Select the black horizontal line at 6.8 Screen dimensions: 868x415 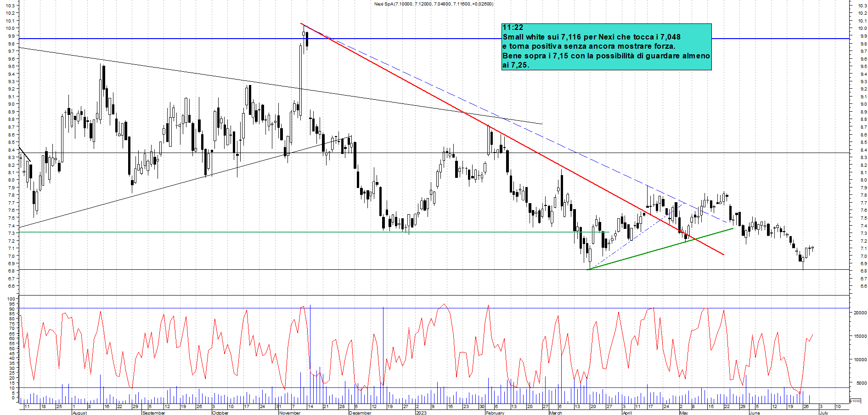(434, 270)
